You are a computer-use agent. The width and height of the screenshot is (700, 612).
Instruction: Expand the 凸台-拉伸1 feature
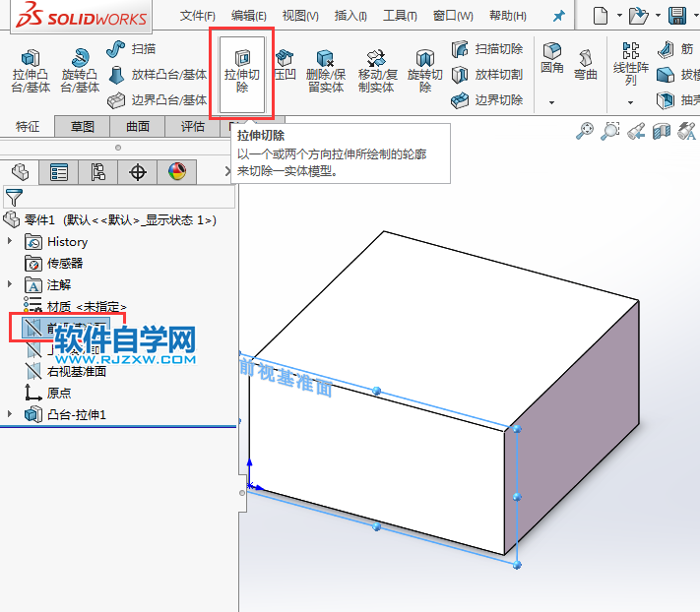(x=10, y=414)
